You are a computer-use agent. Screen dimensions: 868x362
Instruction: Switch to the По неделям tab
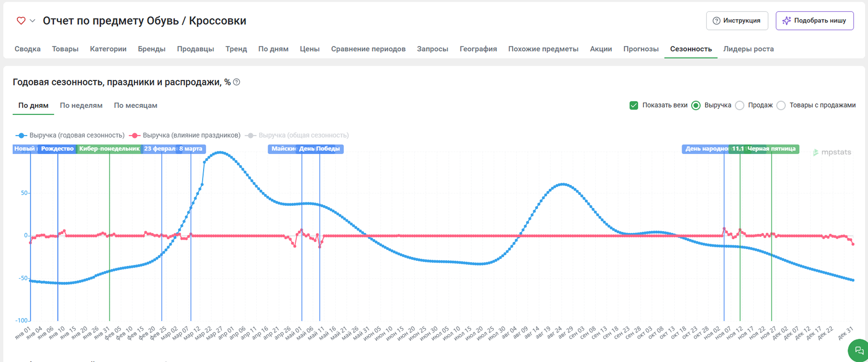click(81, 105)
